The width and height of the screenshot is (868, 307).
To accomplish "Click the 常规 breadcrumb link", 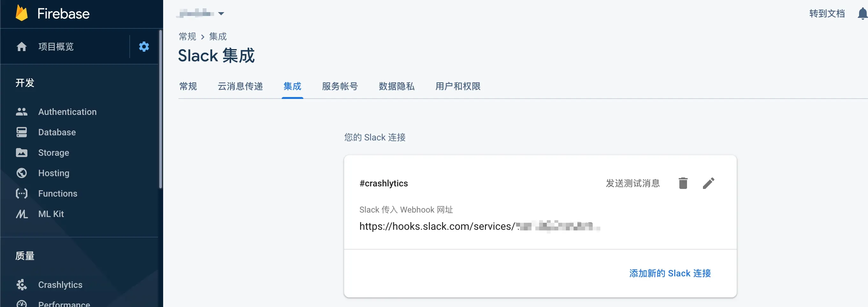I will pos(187,36).
